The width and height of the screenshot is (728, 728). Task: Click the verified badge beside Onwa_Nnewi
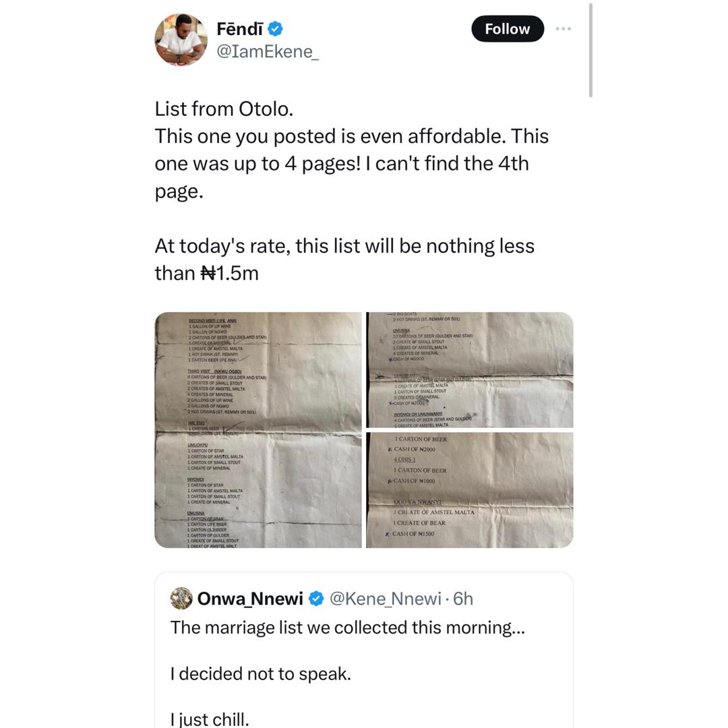pos(315,599)
